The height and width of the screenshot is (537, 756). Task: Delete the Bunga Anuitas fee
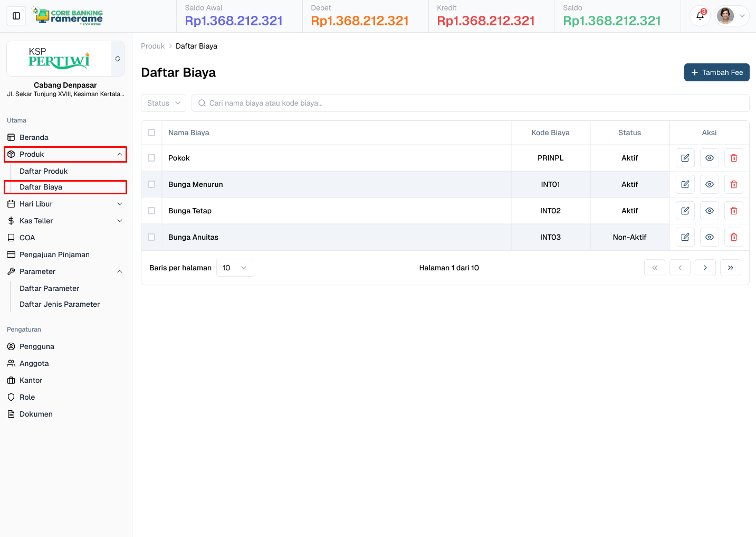point(733,237)
